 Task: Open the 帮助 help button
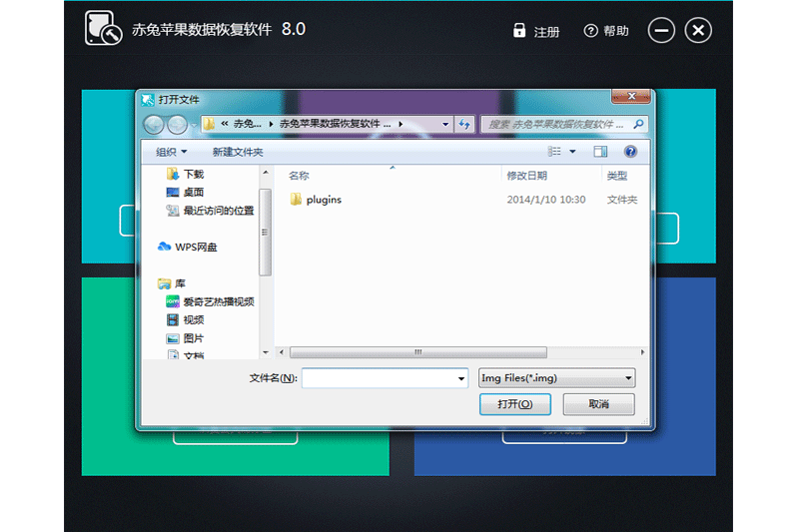[x=606, y=31]
